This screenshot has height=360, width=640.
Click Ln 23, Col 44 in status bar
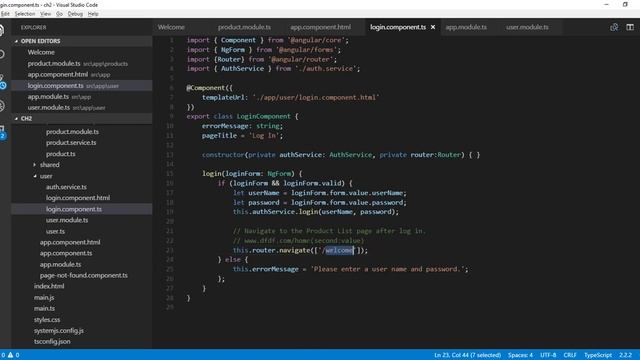coord(467,355)
